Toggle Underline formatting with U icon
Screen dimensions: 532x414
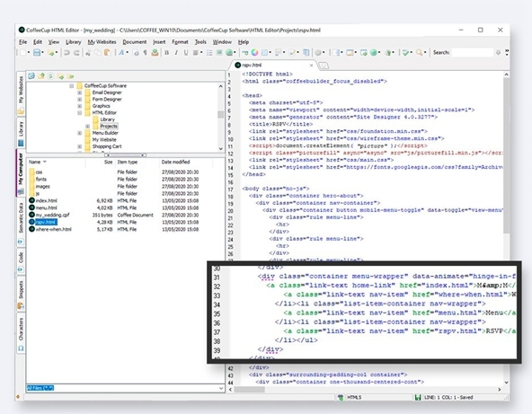click(186, 53)
